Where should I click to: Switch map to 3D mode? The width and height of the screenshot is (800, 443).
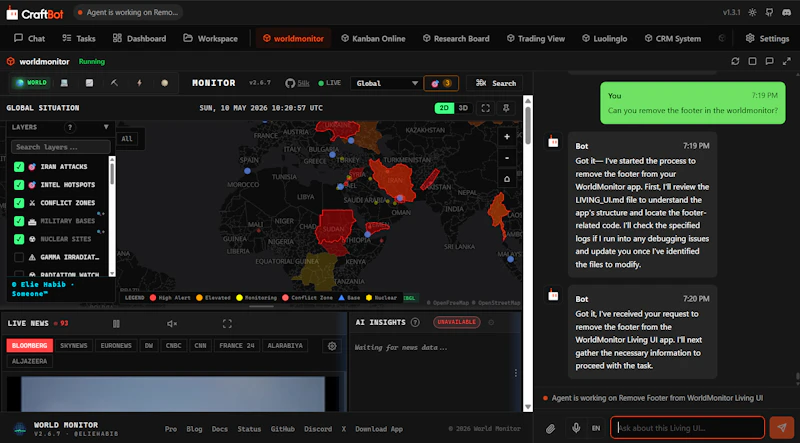click(463, 108)
